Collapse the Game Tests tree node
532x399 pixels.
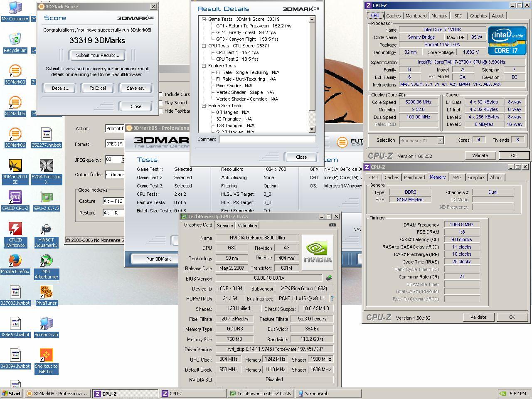(x=204, y=19)
